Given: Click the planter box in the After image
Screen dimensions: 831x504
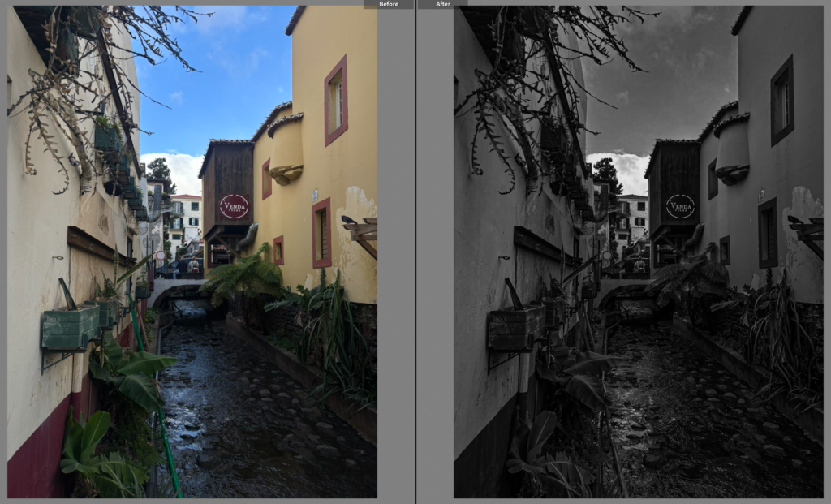Looking at the screenshot, I should coord(515,326).
